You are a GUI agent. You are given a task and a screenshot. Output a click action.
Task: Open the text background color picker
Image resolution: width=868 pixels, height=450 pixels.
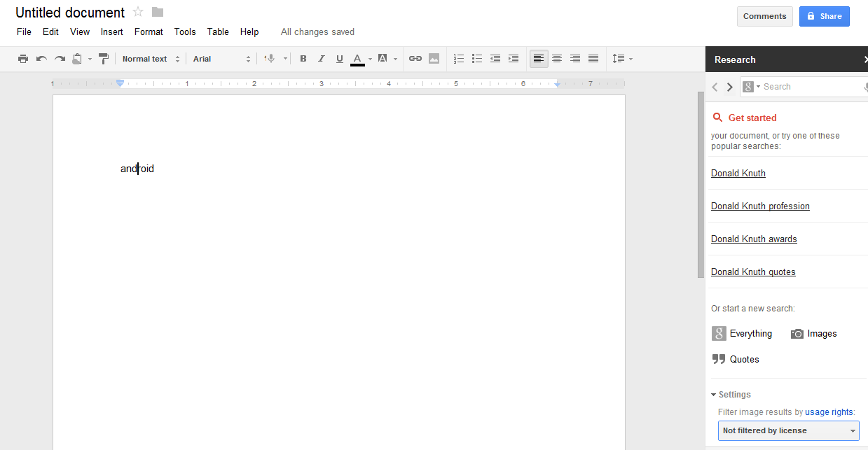pos(383,59)
